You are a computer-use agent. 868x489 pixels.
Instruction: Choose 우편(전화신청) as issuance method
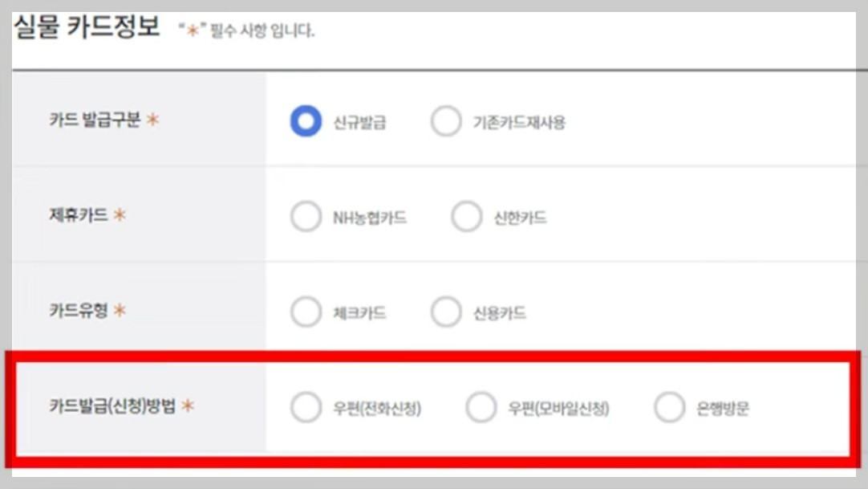305,408
